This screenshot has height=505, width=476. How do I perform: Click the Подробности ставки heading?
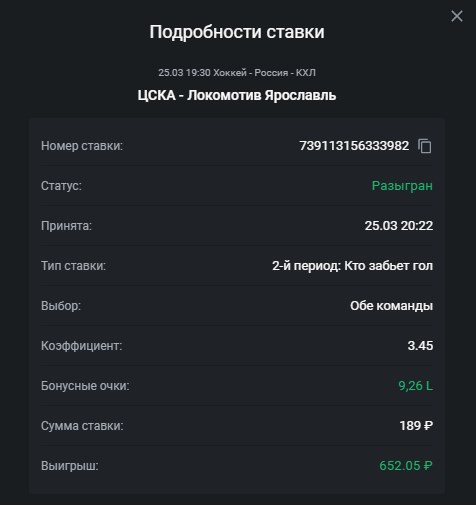coord(237,32)
